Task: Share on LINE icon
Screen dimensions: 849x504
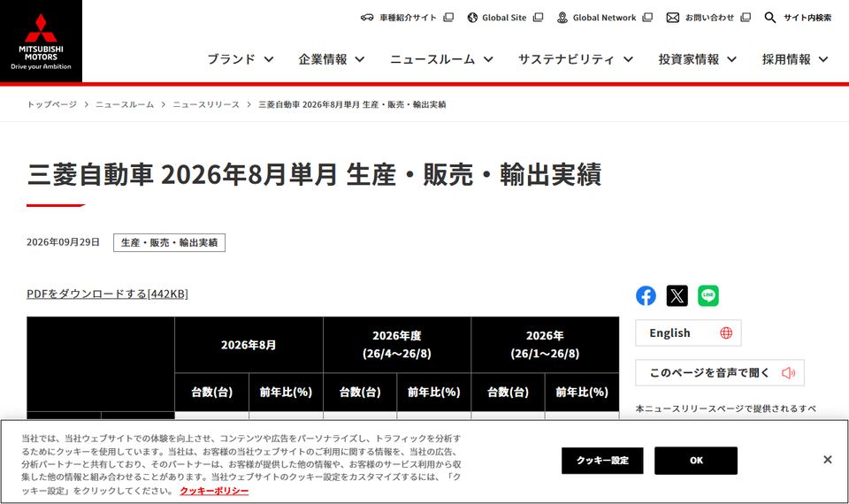Action: coord(708,295)
